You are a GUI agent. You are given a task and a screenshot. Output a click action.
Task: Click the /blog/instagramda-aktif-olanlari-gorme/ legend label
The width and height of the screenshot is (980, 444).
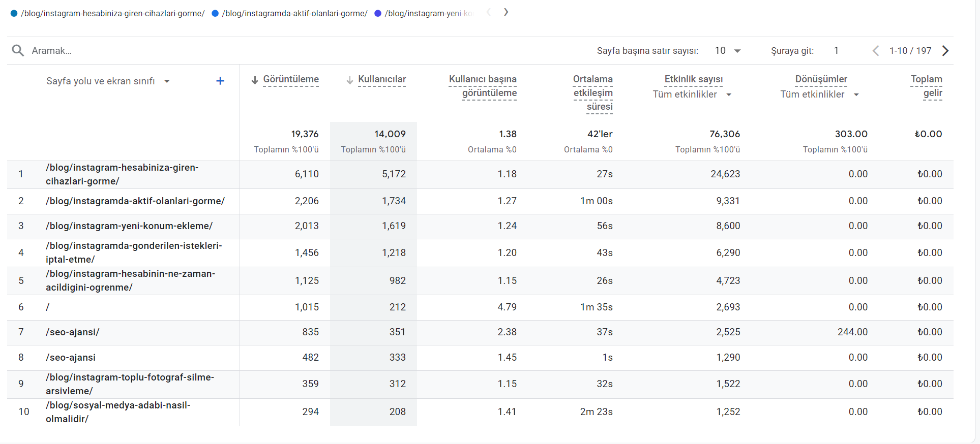[294, 14]
